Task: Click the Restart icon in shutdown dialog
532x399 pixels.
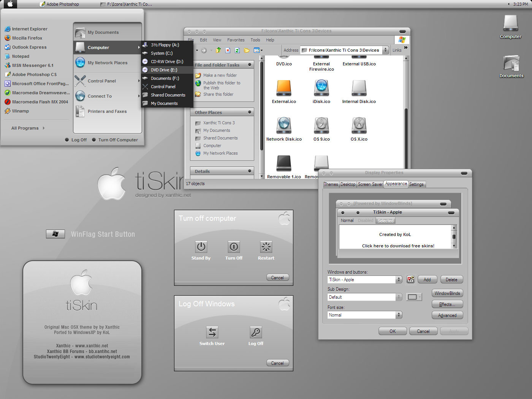Action: coord(266,247)
